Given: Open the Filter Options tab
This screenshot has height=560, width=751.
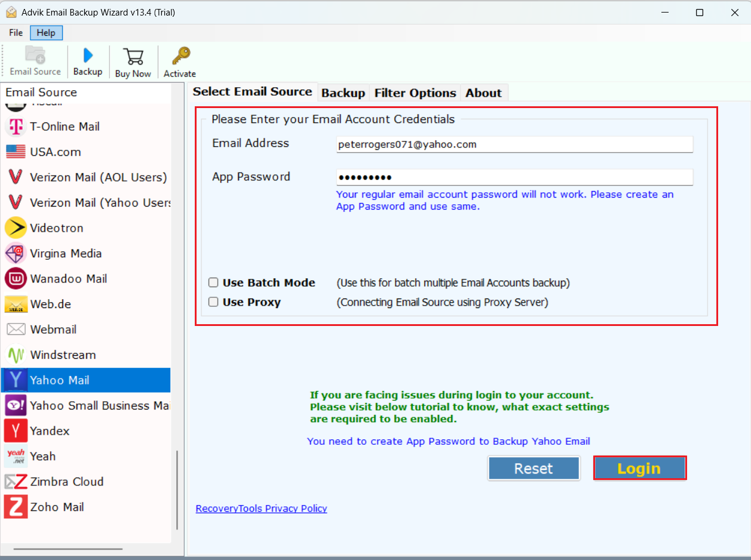Looking at the screenshot, I should [415, 93].
